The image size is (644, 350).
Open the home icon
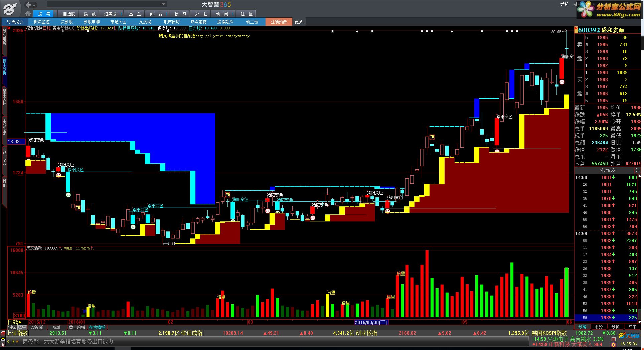pos(28,14)
